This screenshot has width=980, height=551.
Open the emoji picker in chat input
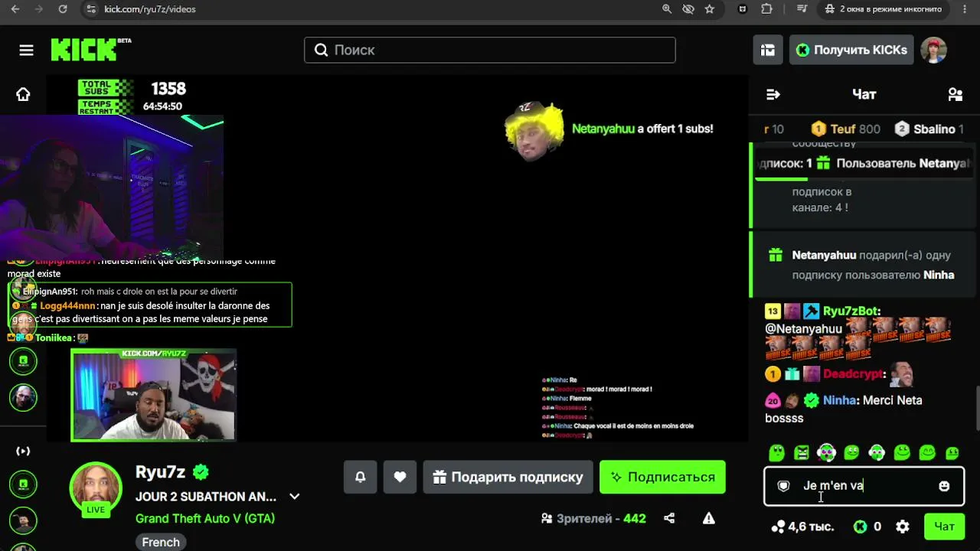point(944,486)
